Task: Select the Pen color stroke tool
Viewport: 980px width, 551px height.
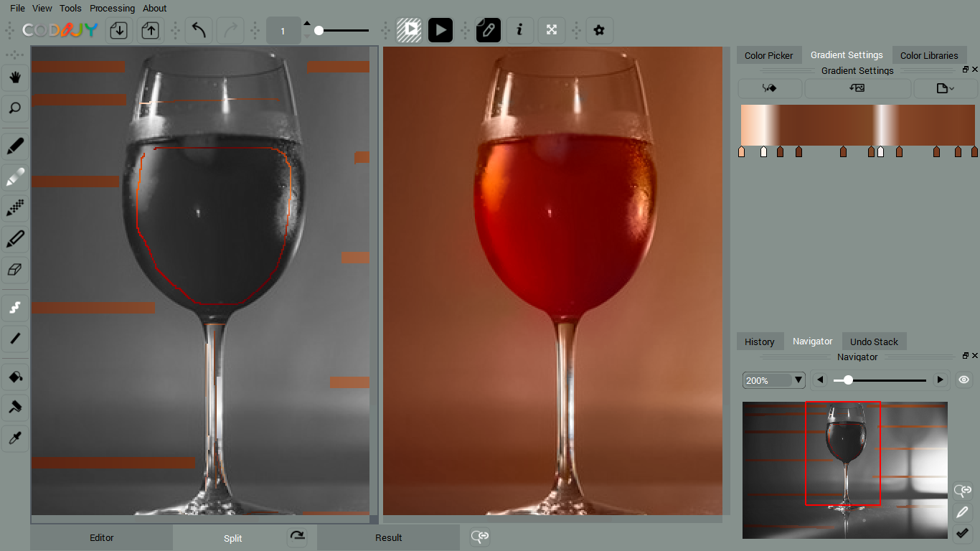Action: click(15, 147)
